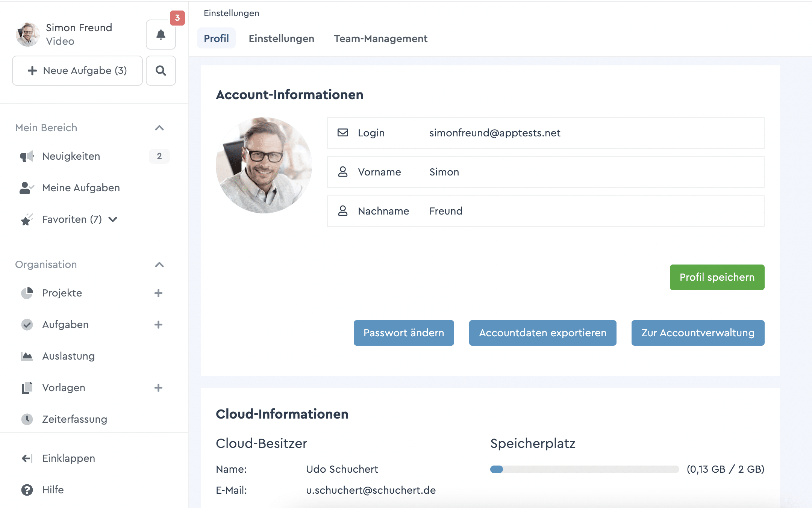Add a new Aufgaben entry with plus

point(159,325)
